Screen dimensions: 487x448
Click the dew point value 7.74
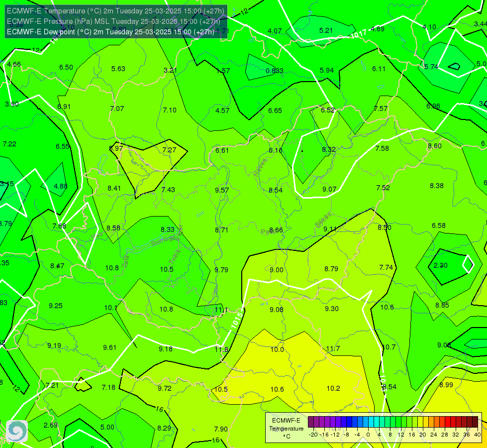386,267
